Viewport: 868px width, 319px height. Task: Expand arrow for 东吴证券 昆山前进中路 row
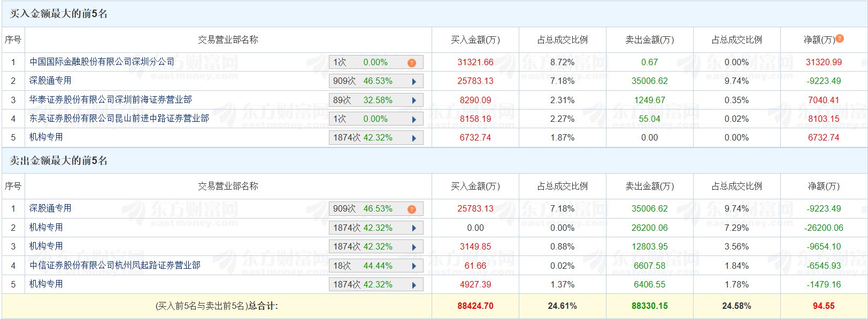(414, 119)
